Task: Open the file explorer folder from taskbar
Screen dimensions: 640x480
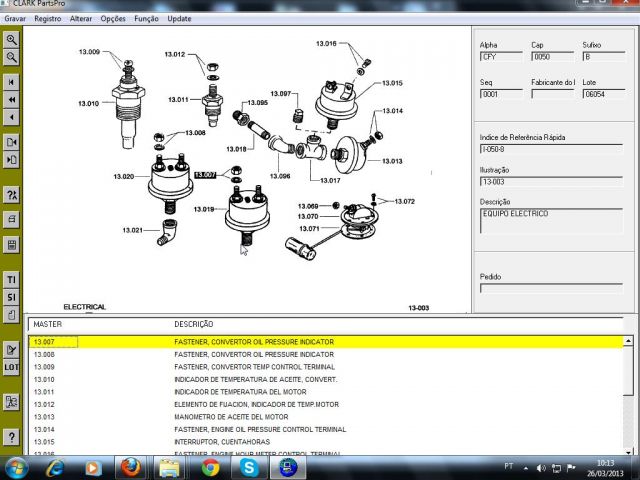Action: click(169, 468)
